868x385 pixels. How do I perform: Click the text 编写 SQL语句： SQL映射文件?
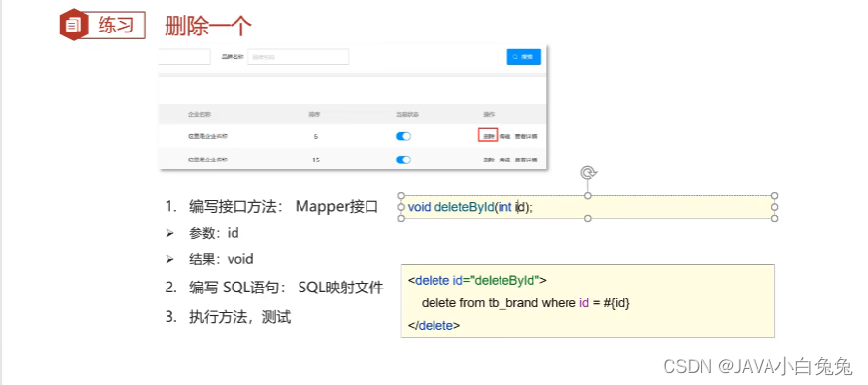pyautogui.click(x=286, y=288)
